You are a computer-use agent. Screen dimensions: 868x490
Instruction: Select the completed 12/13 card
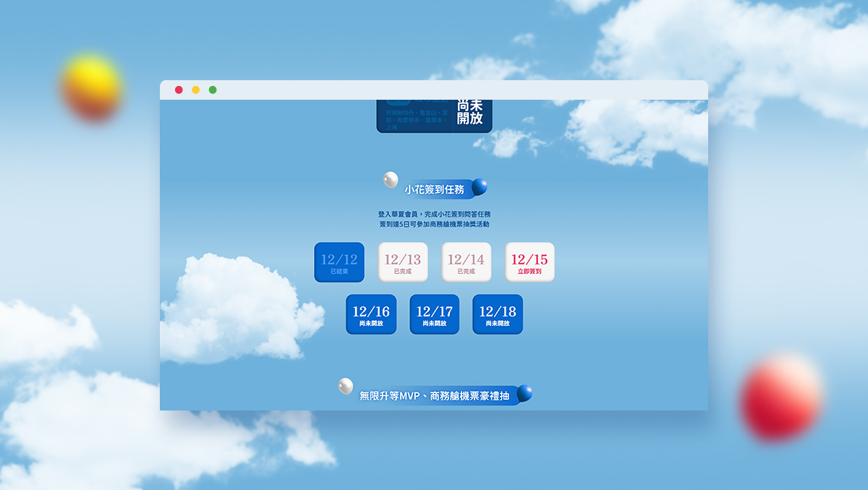pyautogui.click(x=403, y=262)
